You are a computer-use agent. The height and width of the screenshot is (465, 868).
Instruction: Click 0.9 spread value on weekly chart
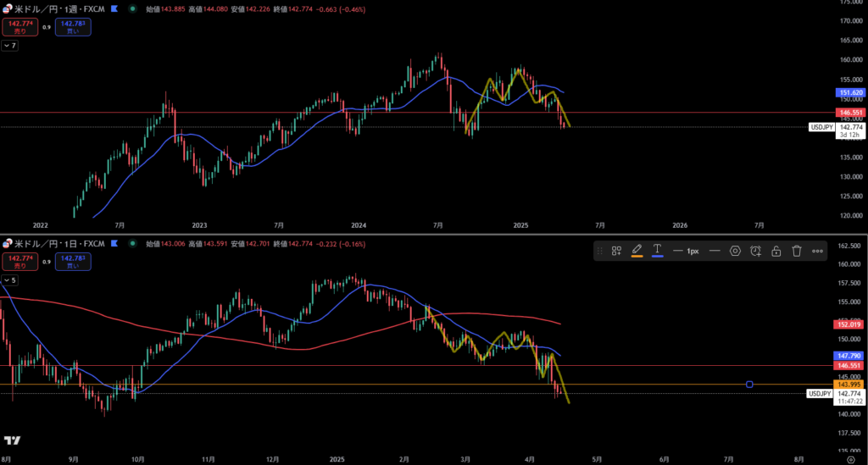[x=47, y=27]
